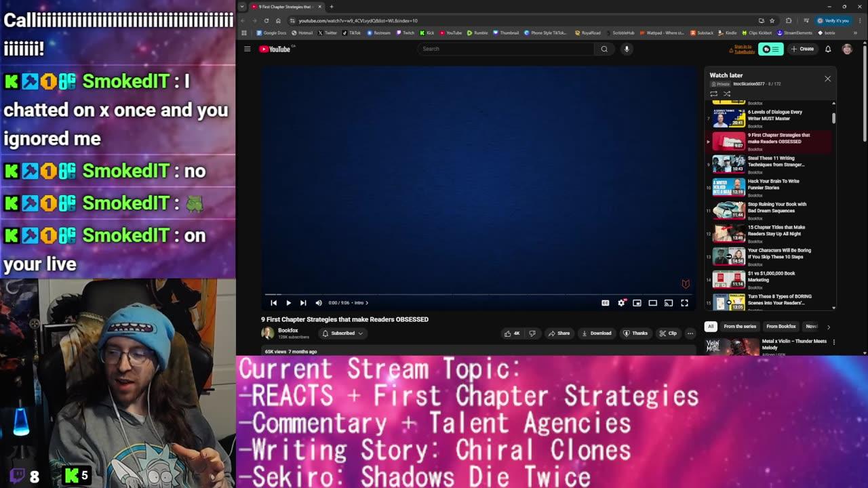Play the video with the play button
The width and height of the screenshot is (868, 488).
coord(288,303)
